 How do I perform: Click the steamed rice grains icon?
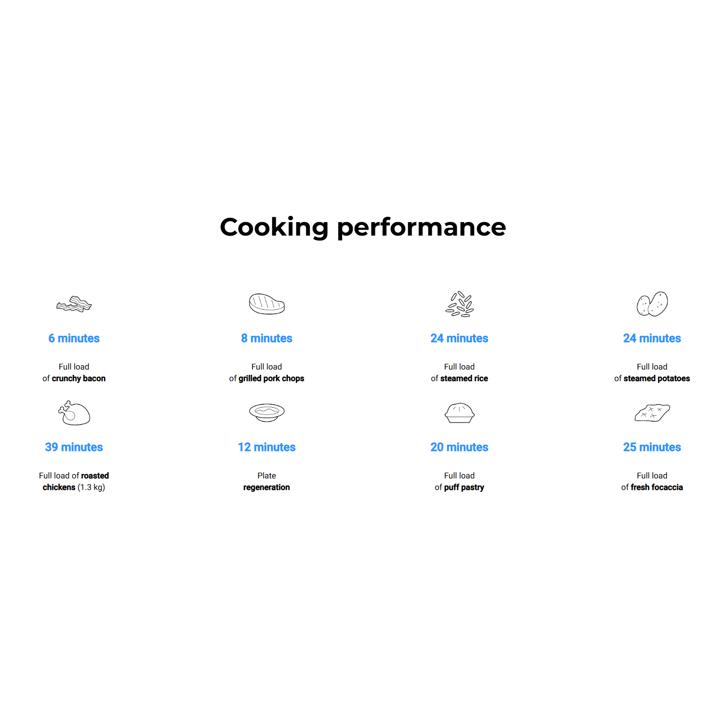click(459, 304)
